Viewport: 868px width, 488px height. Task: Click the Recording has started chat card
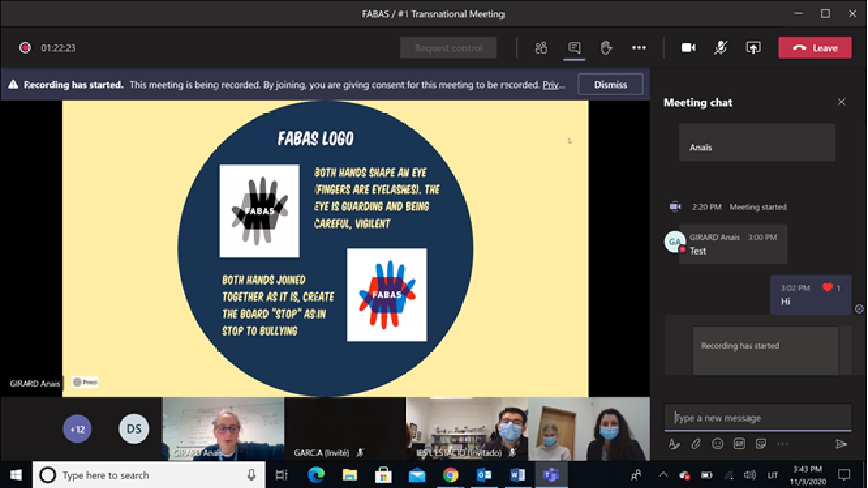click(x=766, y=350)
